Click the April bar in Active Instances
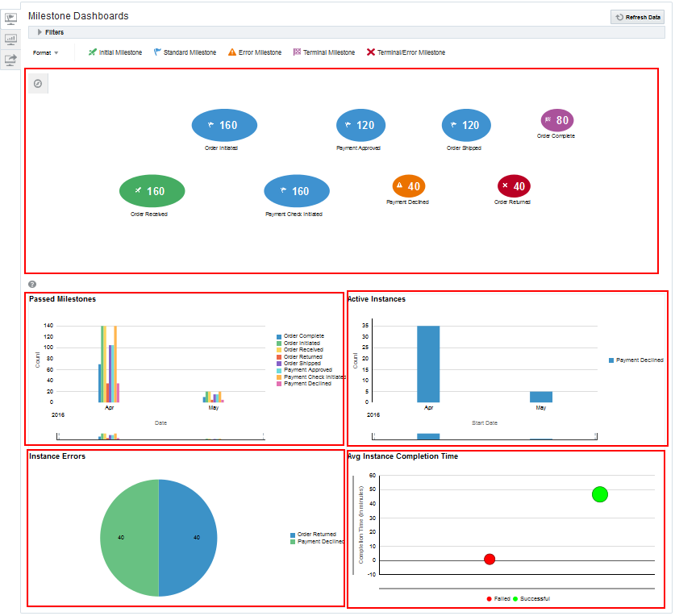This screenshot has height=616, width=675. [428, 364]
